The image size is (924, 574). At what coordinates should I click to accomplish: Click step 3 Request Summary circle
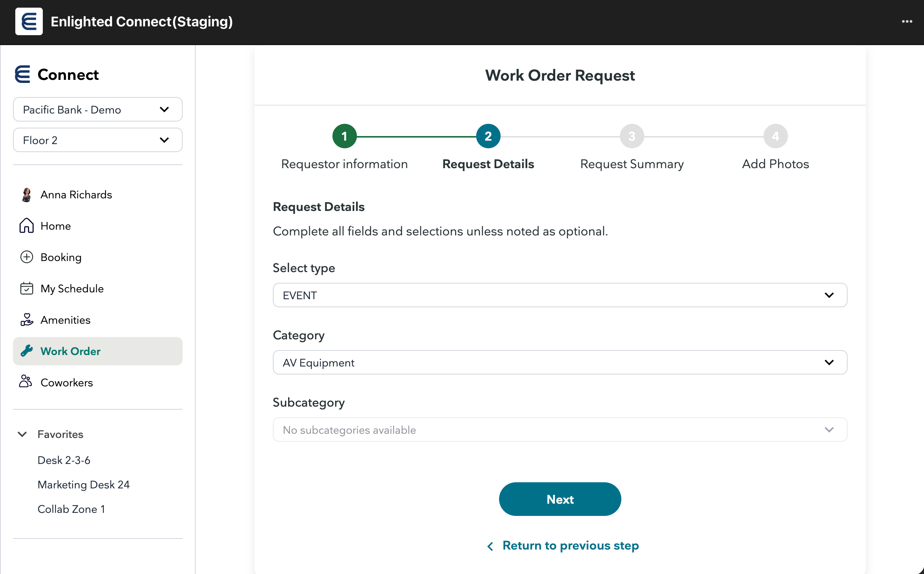(x=632, y=136)
